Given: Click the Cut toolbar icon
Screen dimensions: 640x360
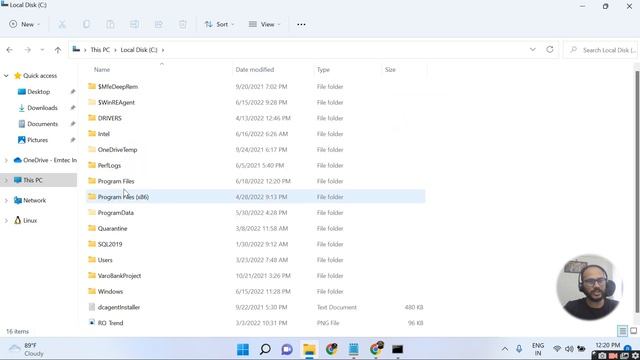Looking at the screenshot, I should click(62, 24).
